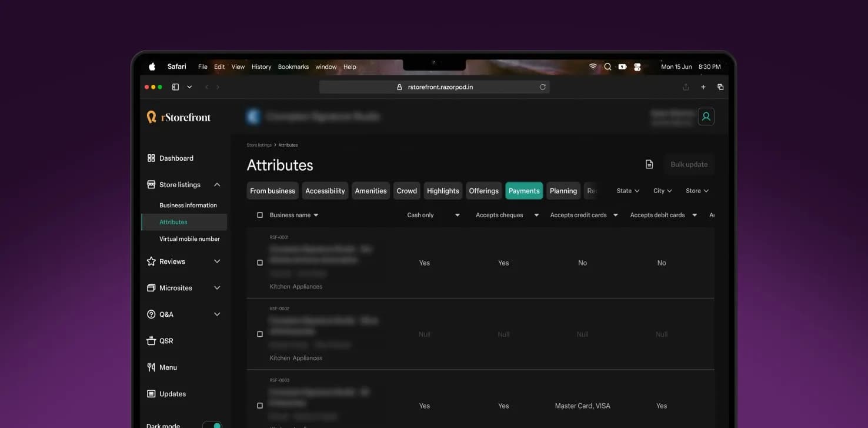Click the Microsites window icon
The width and height of the screenshot is (868, 428).
[151, 288]
